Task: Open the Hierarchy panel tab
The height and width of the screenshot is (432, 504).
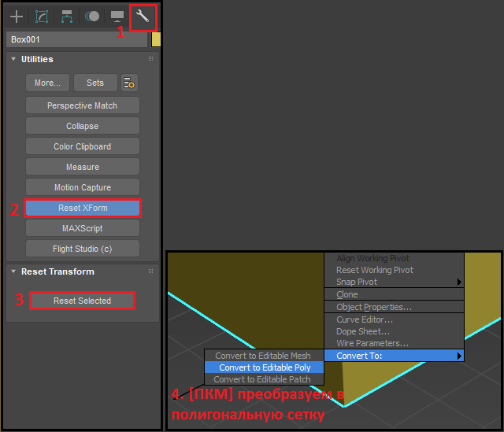Action: 67,16
